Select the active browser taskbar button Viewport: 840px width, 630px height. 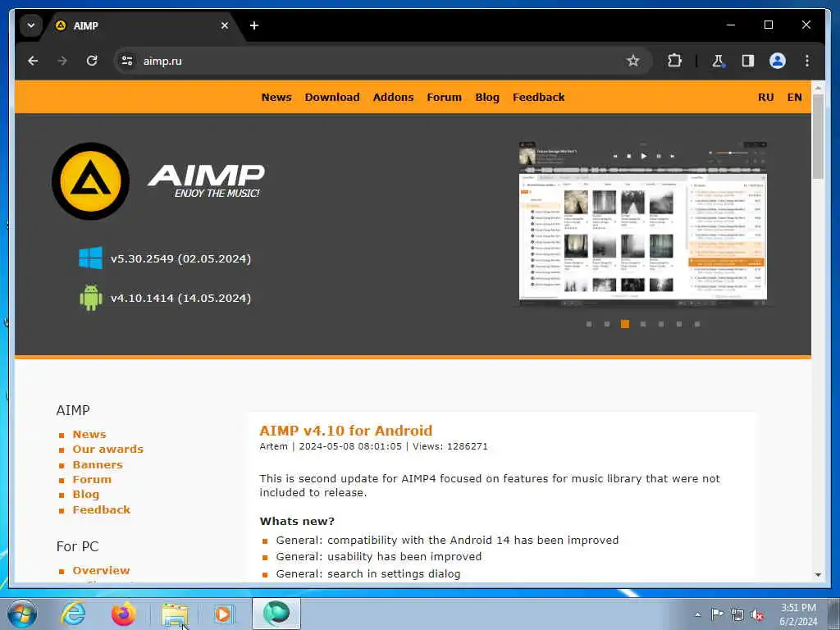click(x=276, y=614)
